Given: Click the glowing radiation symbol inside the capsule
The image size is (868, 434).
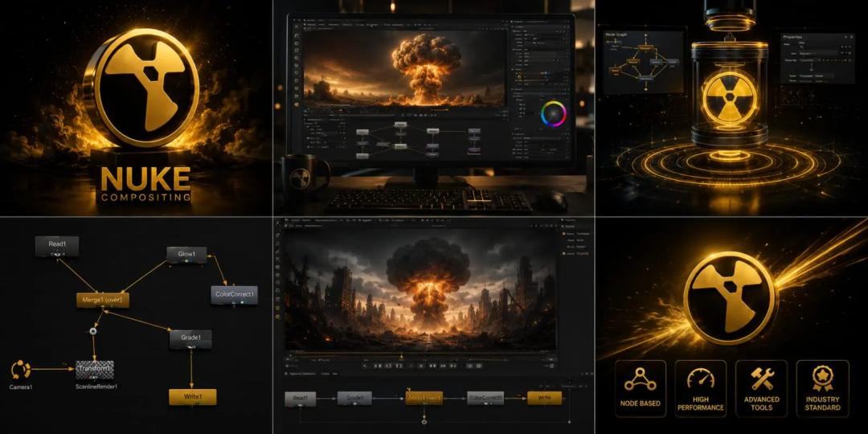Looking at the screenshot, I should coord(730,99).
